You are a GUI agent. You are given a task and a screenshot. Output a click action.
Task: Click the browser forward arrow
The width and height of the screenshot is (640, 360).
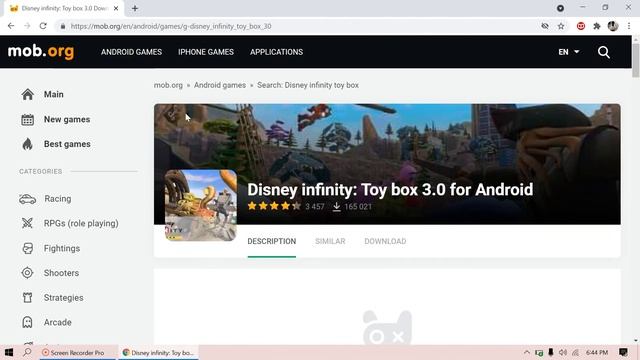point(27,26)
